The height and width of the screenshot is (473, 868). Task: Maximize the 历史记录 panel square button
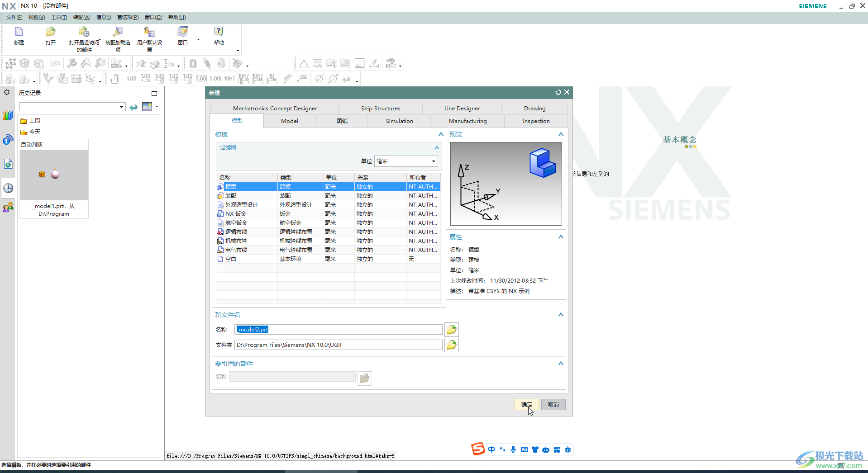(x=154, y=93)
